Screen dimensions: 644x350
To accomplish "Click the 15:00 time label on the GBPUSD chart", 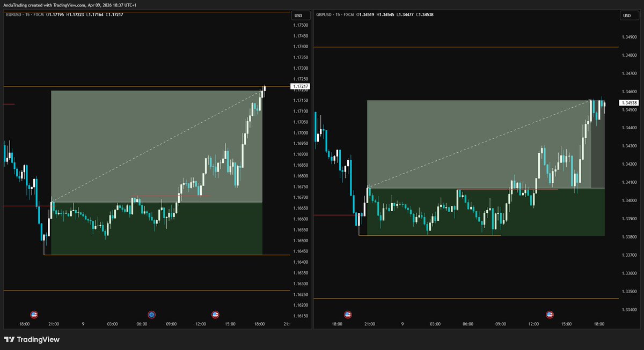I will [x=566, y=324].
